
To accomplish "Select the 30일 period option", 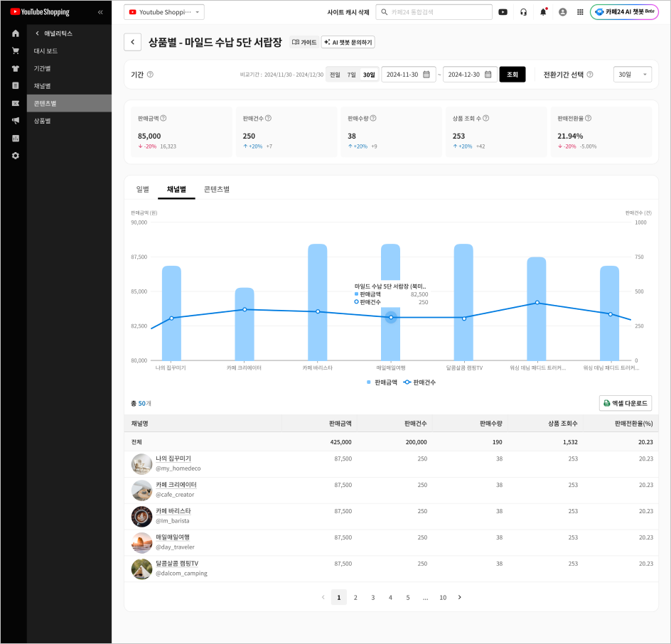I will (369, 75).
